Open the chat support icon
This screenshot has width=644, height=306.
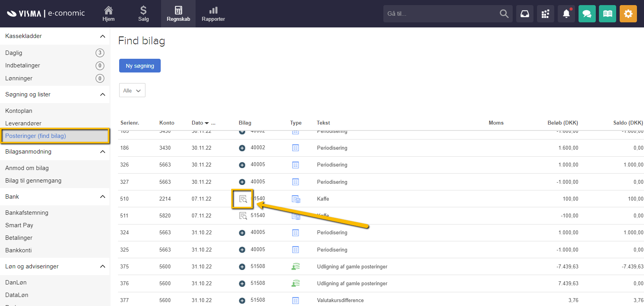[587, 14]
